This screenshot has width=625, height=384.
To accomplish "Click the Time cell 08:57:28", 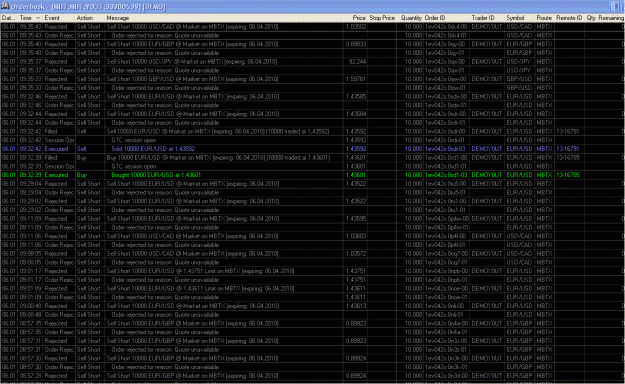I will (30, 376).
